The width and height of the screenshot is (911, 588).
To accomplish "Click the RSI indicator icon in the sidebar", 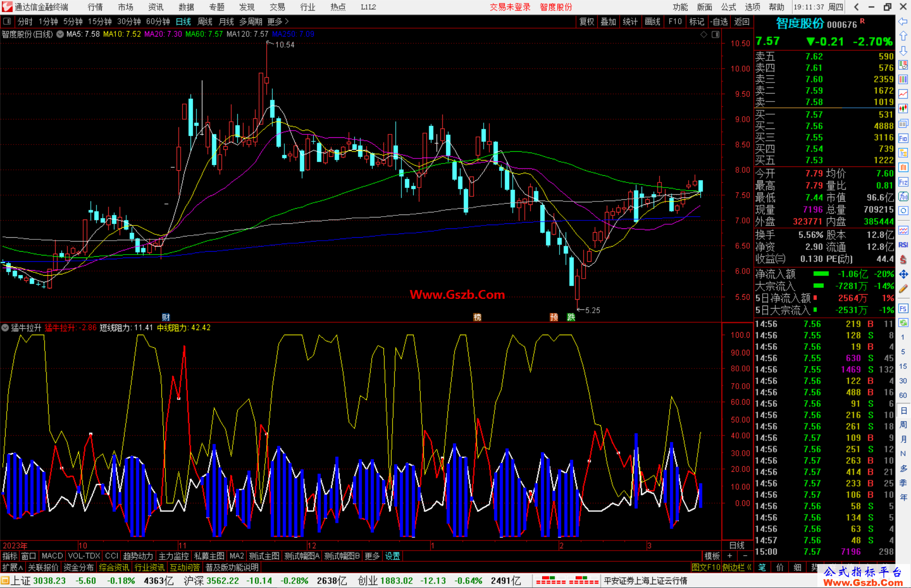I will point(903,245).
